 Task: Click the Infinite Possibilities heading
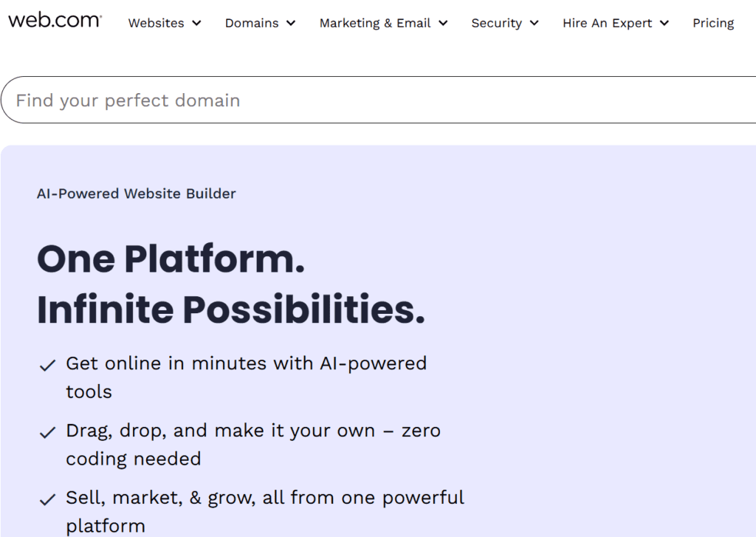coord(231,309)
